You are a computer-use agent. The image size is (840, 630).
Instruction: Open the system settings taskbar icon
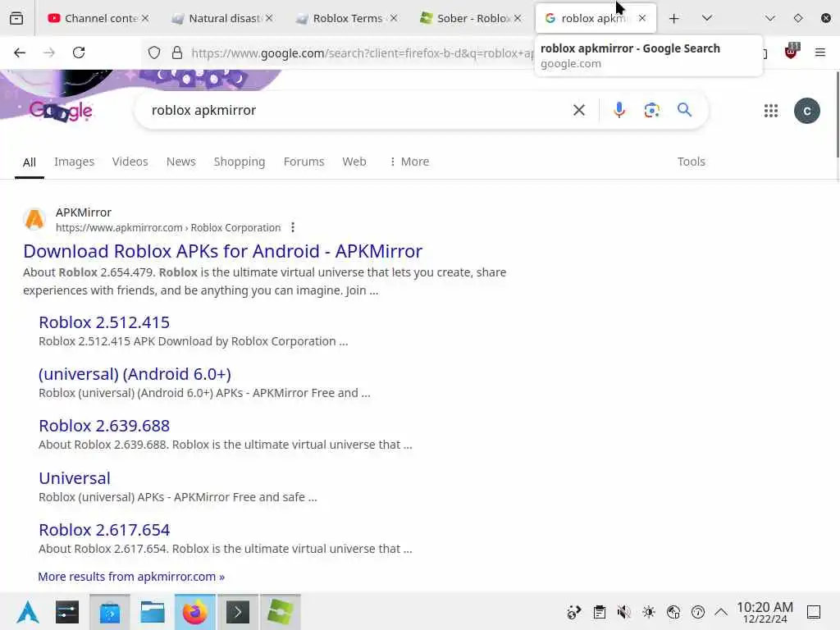67,612
